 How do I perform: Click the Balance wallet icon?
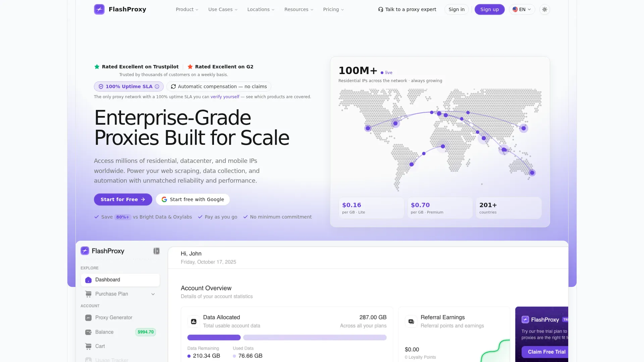[89, 332]
